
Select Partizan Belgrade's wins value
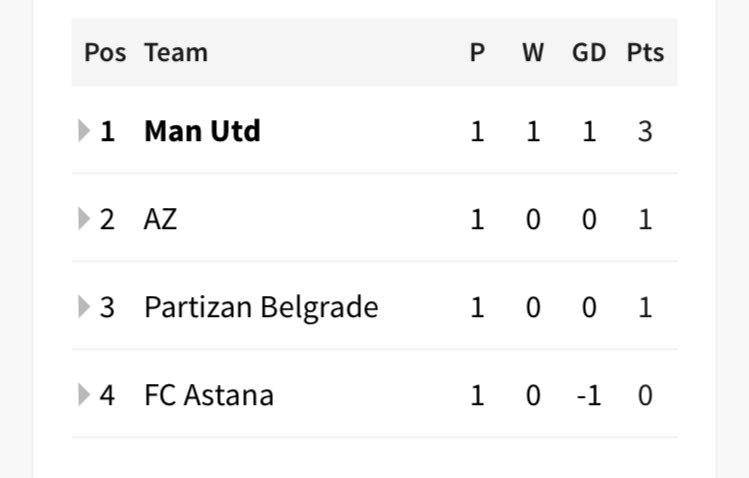click(533, 308)
